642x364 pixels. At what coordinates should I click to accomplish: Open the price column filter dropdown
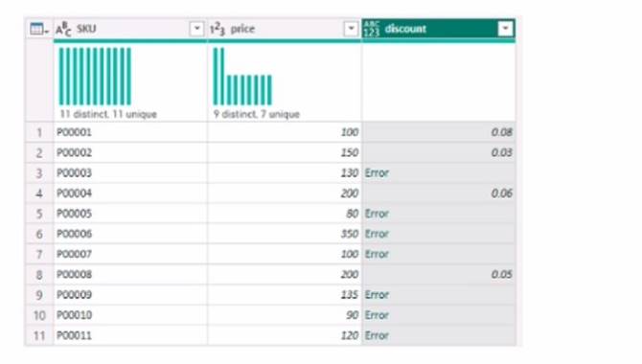(x=351, y=29)
